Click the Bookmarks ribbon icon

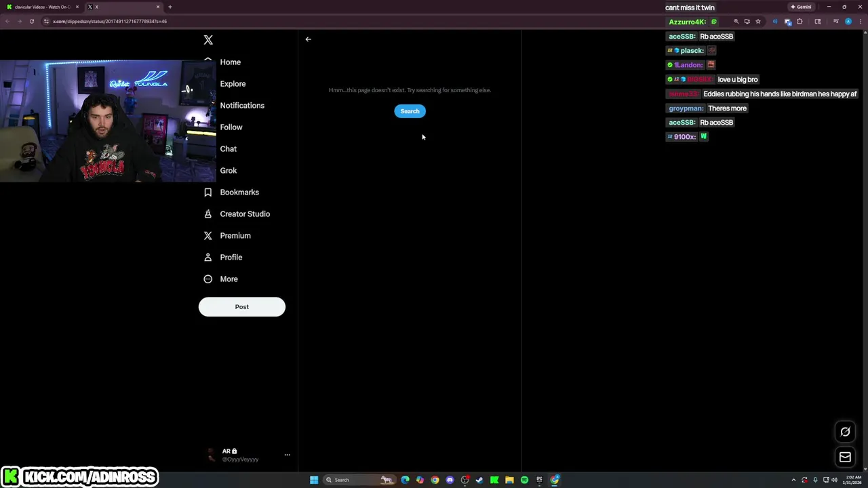(x=208, y=192)
